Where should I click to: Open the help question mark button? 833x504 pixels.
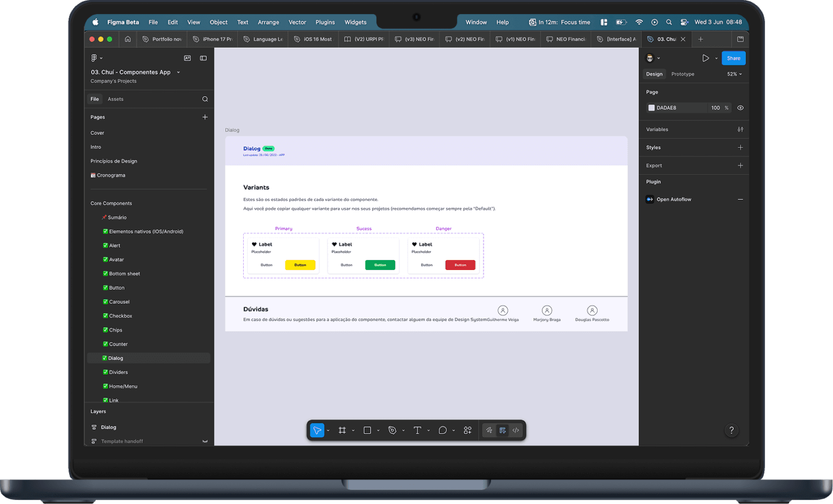(731, 430)
